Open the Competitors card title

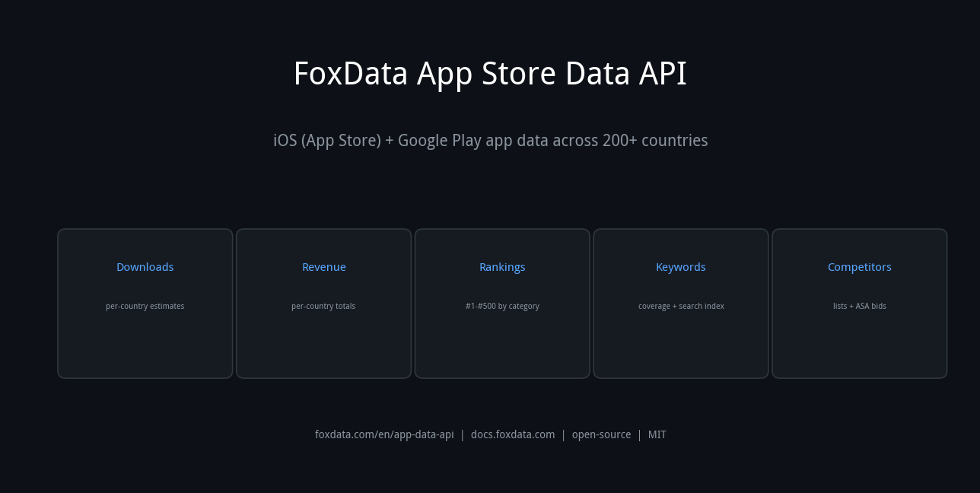click(859, 267)
